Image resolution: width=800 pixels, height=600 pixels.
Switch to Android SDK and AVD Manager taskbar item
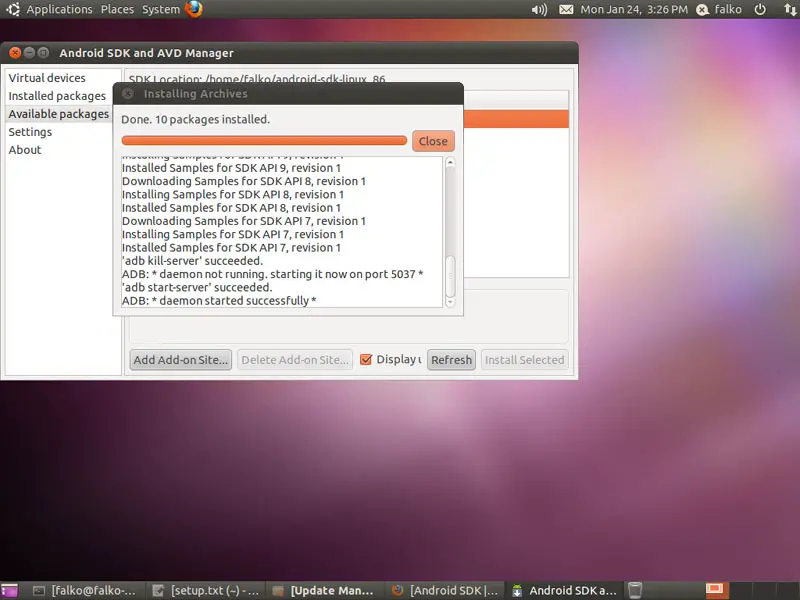[564, 590]
